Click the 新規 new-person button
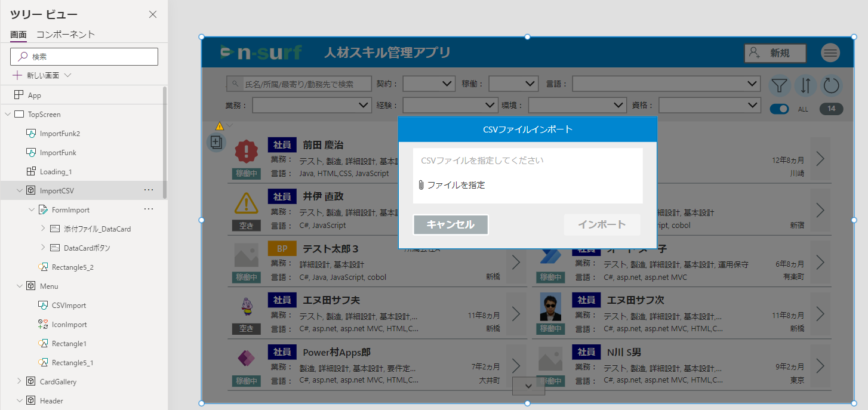The height and width of the screenshot is (410, 868). (x=775, y=53)
